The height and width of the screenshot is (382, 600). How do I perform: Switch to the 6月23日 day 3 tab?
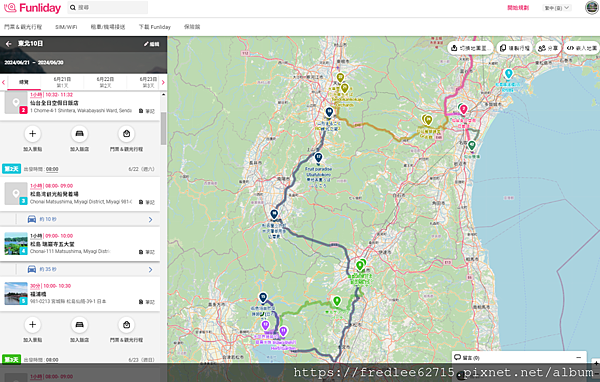(x=148, y=82)
